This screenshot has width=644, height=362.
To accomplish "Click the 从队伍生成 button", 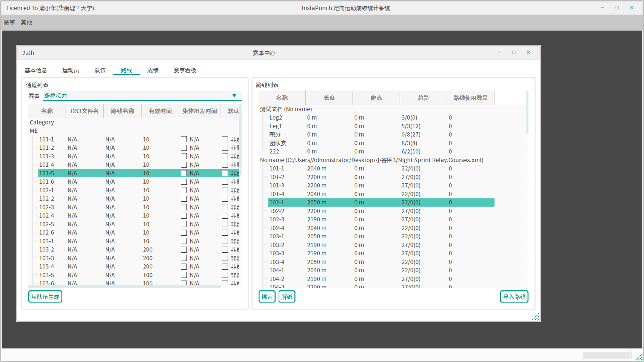I will point(45,297).
